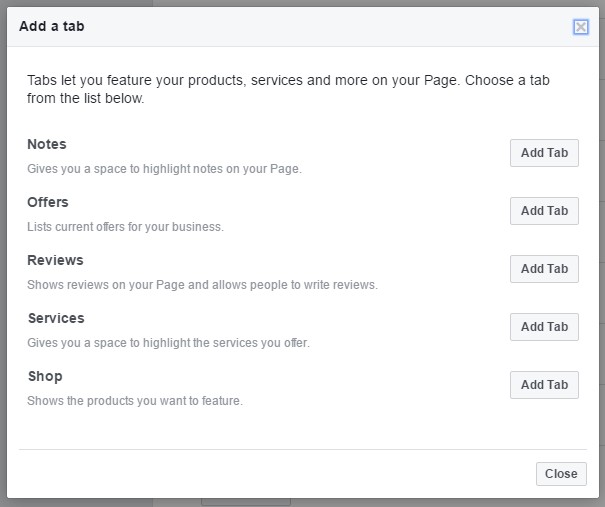605x507 pixels.
Task: Click the 'Add a tab' dialog title
Action: pyautogui.click(x=52, y=27)
